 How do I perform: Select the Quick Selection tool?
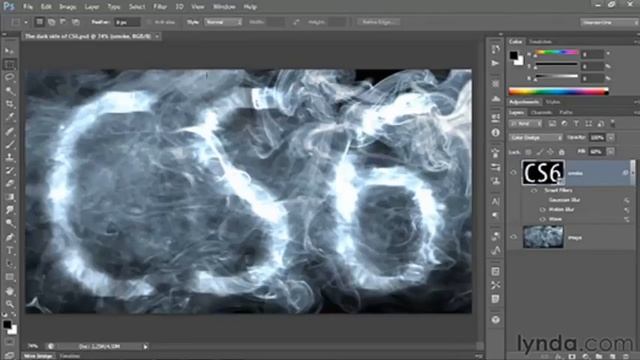point(10,91)
